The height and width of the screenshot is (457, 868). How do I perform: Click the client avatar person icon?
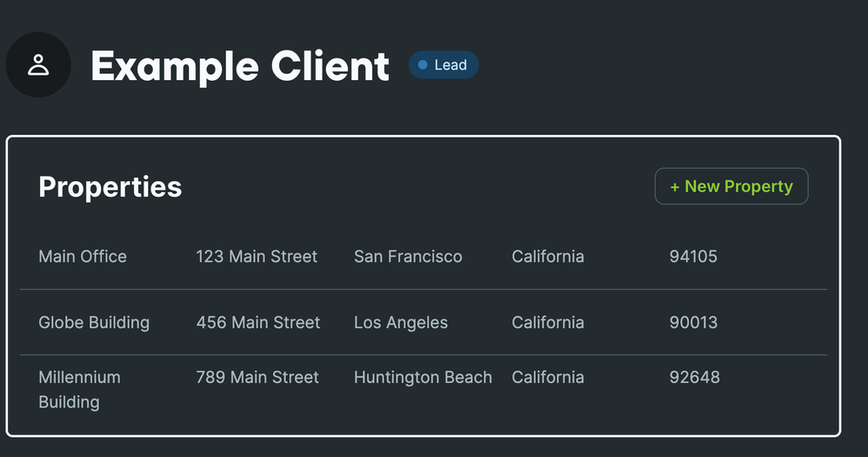click(38, 65)
